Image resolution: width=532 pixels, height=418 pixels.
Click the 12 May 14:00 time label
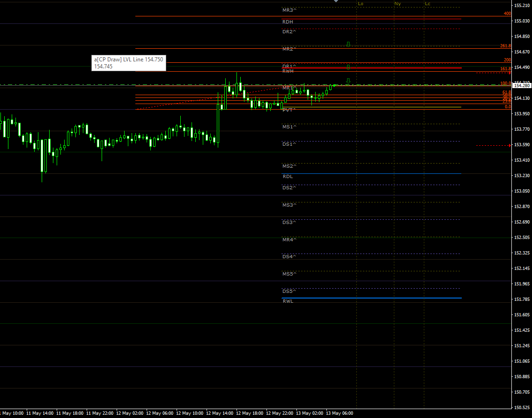(220, 413)
